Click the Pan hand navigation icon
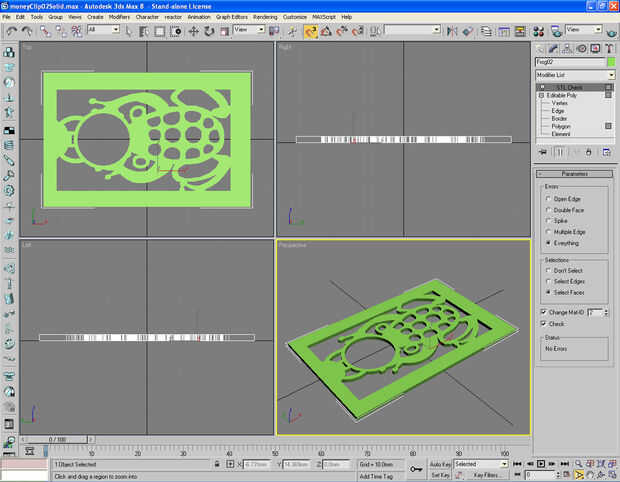The width and height of the screenshot is (620, 482). coord(590,475)
